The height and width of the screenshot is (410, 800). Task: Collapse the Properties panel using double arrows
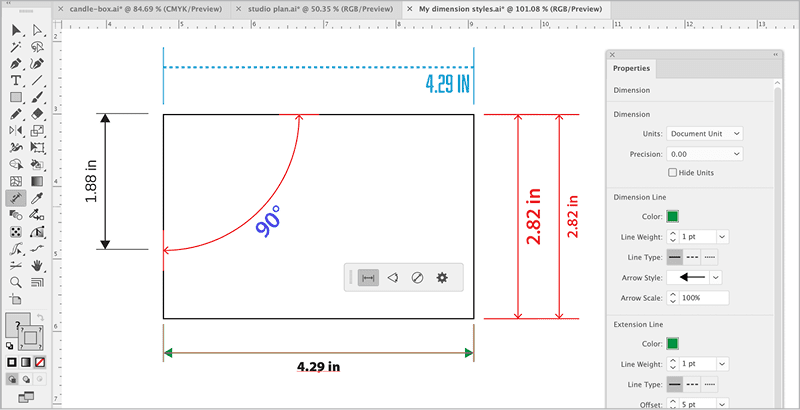pos(775,54)
